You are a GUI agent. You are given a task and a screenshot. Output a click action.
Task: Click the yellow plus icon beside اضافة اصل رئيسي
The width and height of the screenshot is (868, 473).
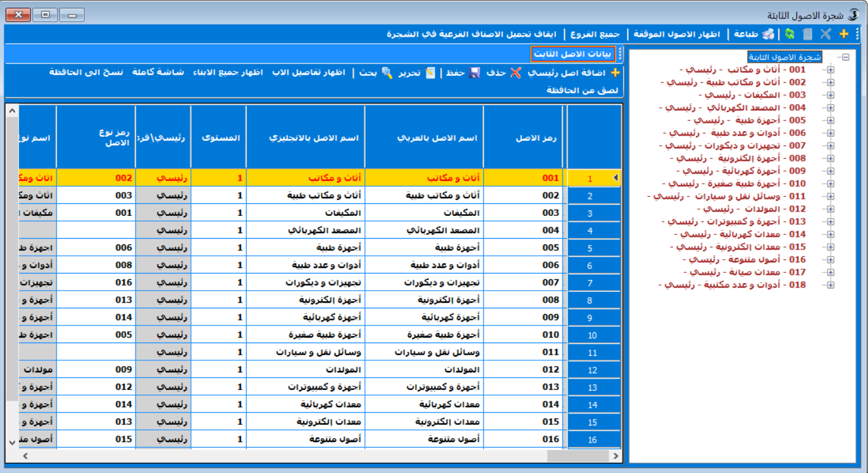click(x=615, y=73)
